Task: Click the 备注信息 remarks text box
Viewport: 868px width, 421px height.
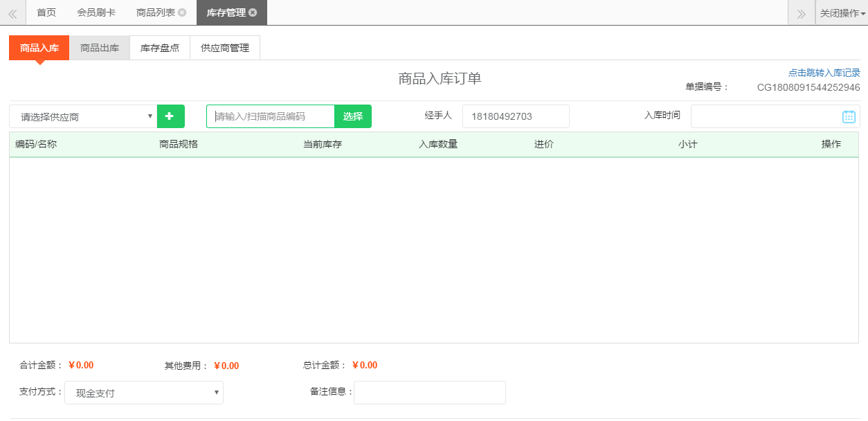Action: (x=429, y=393)
